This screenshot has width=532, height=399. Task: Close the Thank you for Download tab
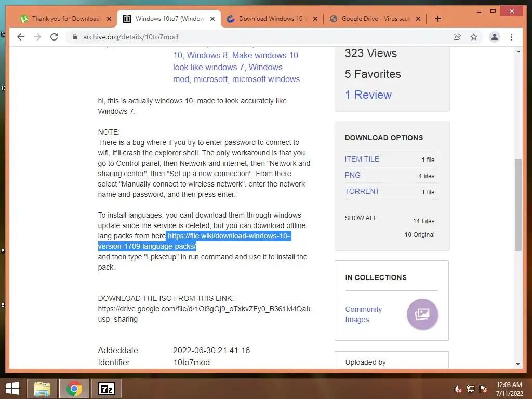pos(109,19)
